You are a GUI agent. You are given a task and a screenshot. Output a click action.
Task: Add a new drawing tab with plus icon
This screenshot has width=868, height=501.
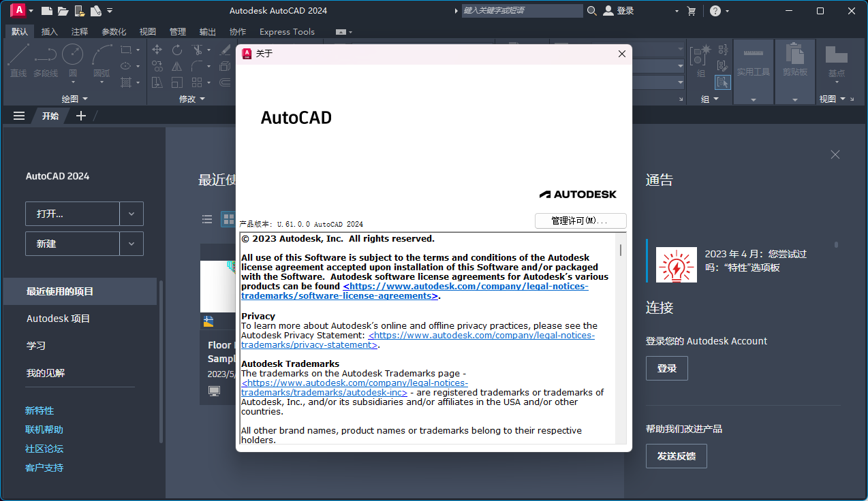[81, 116]
